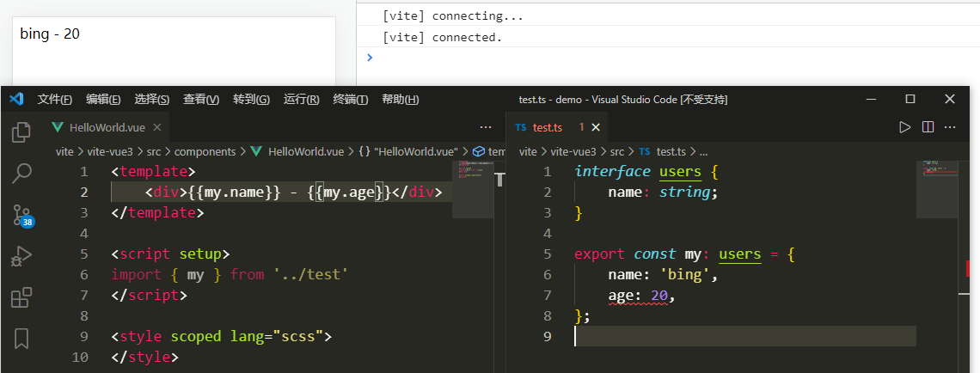This screenshot has height=373, width=980.
Task: Maximize the Visual Studio Code window
Action: (910, 99)
